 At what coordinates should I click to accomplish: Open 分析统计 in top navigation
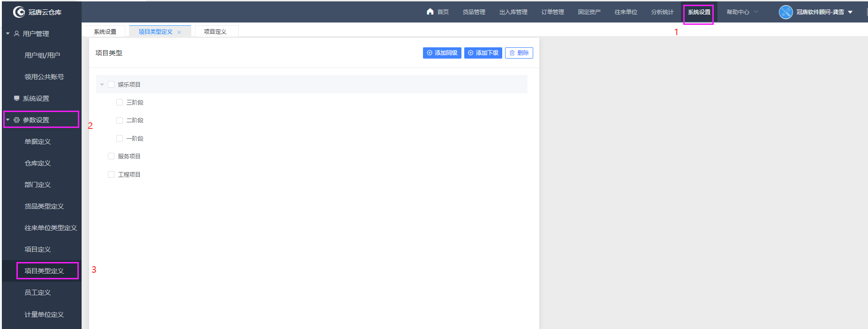[x=663, y=12]
